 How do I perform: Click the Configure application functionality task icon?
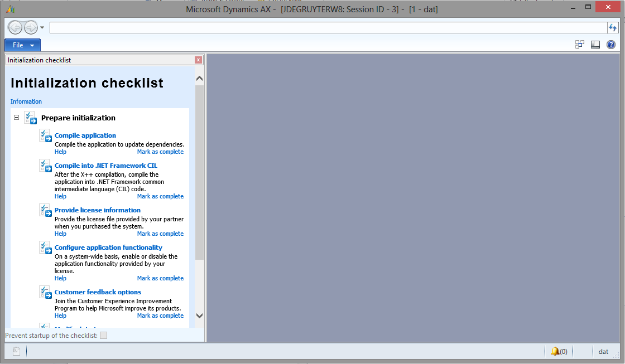click(45, 247)
